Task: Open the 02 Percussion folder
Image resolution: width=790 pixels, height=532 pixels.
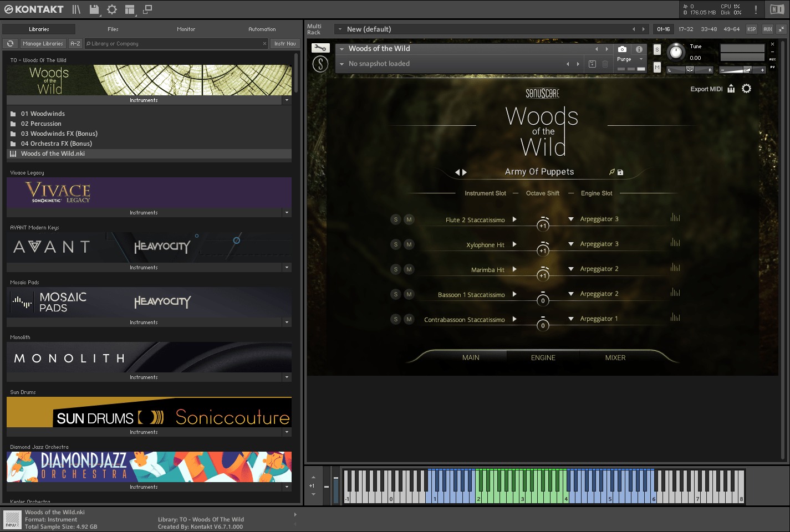Action: point(41,124)
